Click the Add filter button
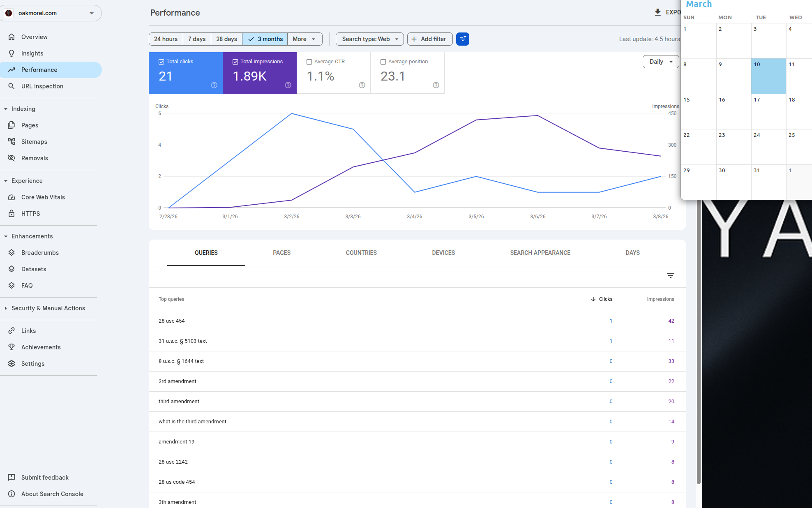The height and width of the screenshot is (508, 812). click(429, 39)
